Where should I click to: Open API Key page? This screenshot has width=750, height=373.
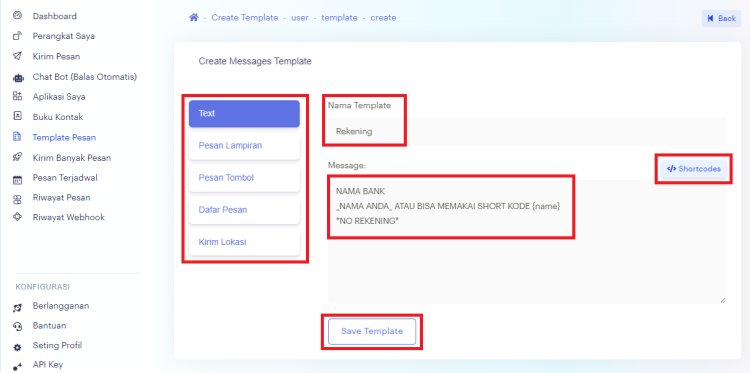tap(48, 364)
